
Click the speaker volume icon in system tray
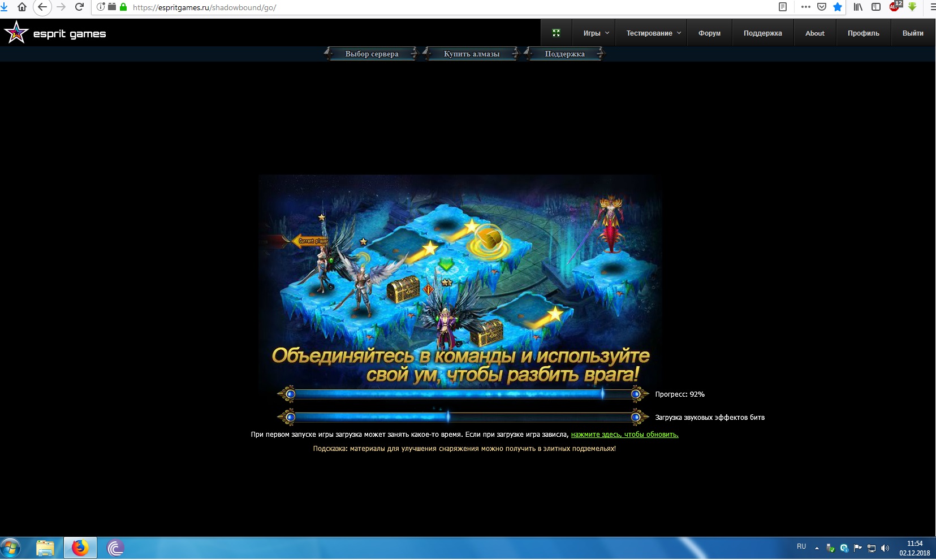(885, 548)
